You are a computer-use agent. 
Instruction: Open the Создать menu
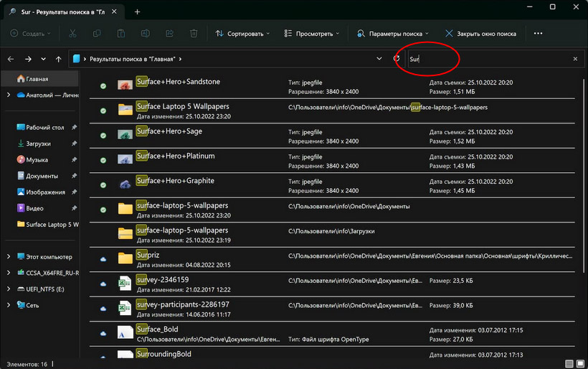click(x=30, y=34)
